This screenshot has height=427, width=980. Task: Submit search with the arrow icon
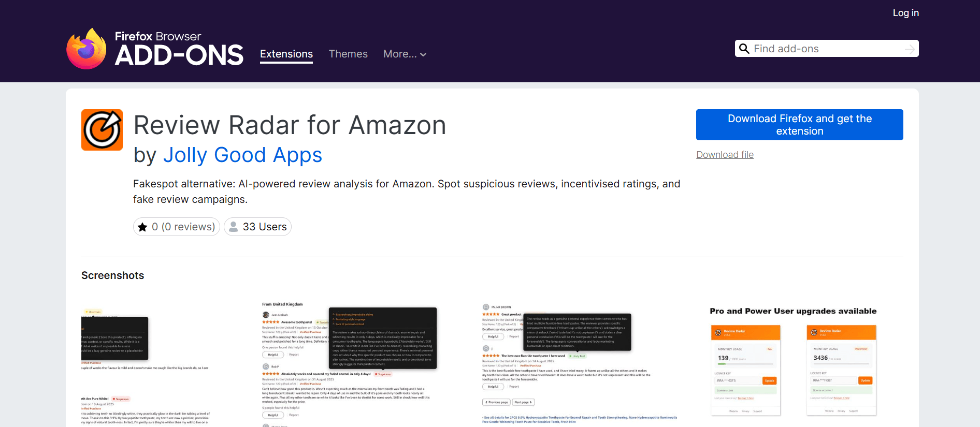point(910,49)
